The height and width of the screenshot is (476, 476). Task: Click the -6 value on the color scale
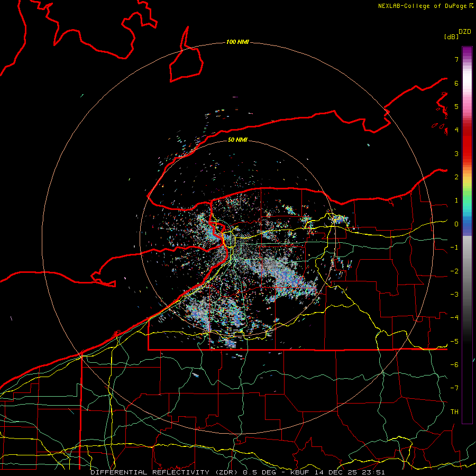click(x=454, y=365)
